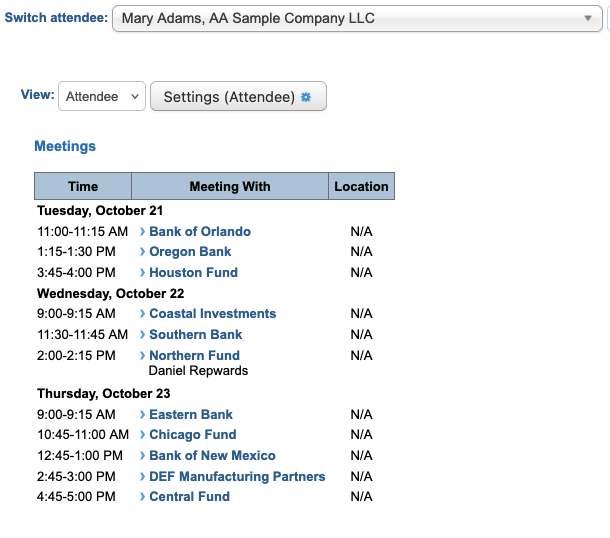Click the chevron beside Southern Bank
610x538 pixels.
tap(143, 335)
